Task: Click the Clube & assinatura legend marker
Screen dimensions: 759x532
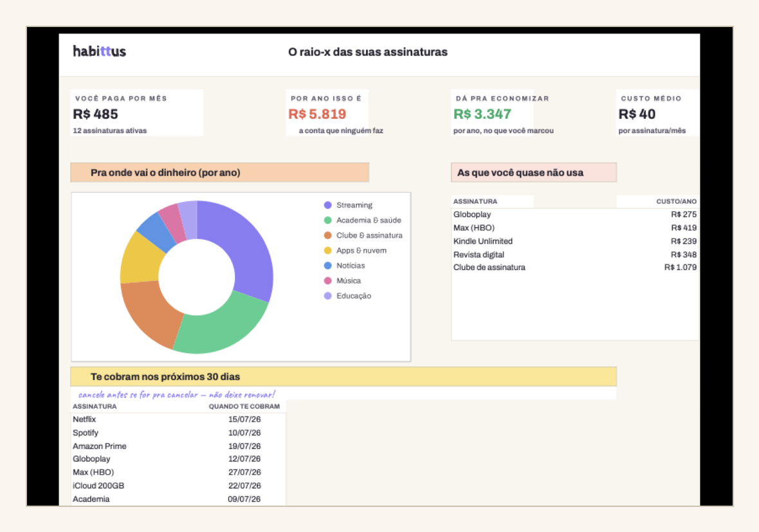Action: point(327,235)
